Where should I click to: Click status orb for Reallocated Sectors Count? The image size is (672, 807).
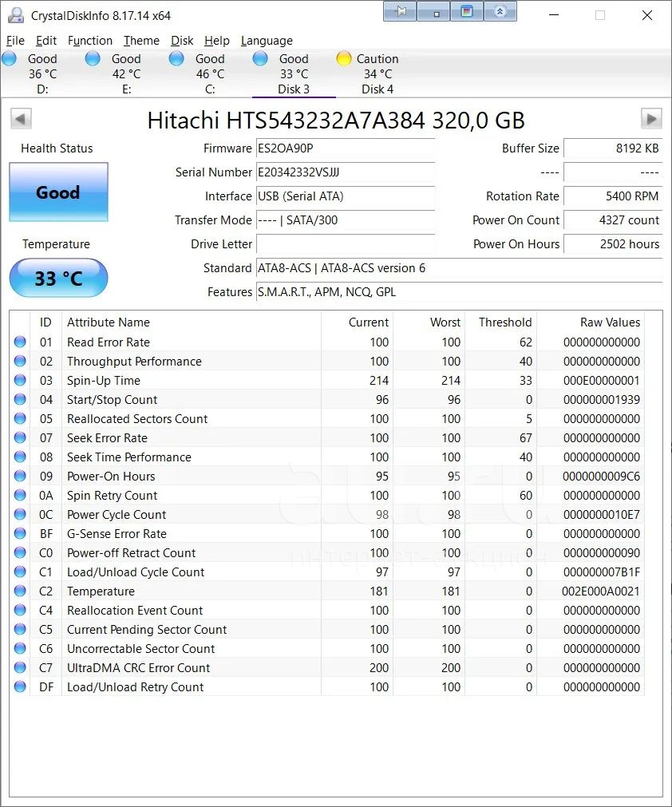point(20,418)
